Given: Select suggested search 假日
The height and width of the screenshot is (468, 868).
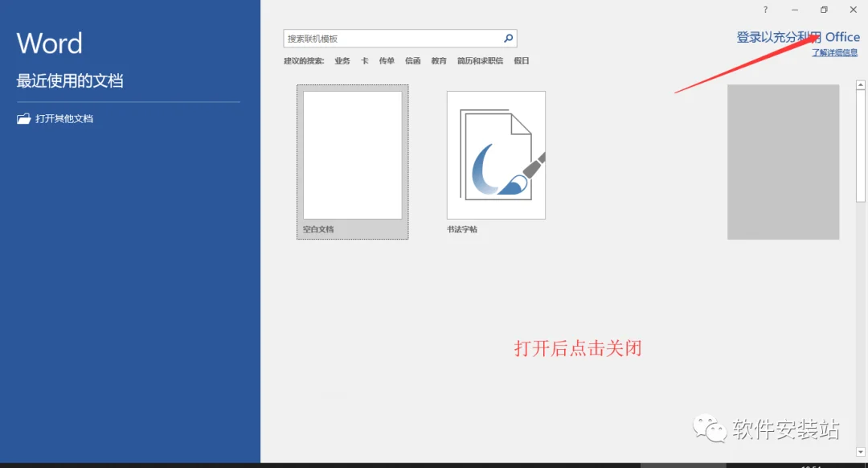Looking at the screenshot, I should (x=522, y=61).
